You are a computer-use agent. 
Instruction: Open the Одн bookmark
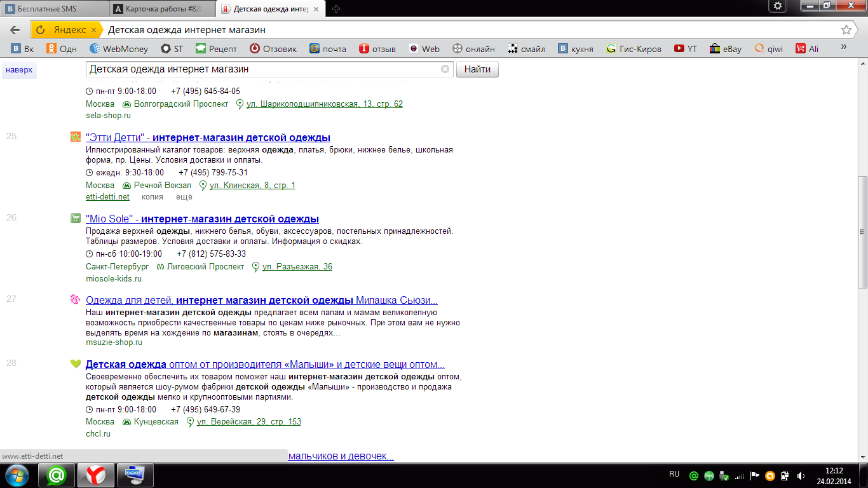coord(62,48)
